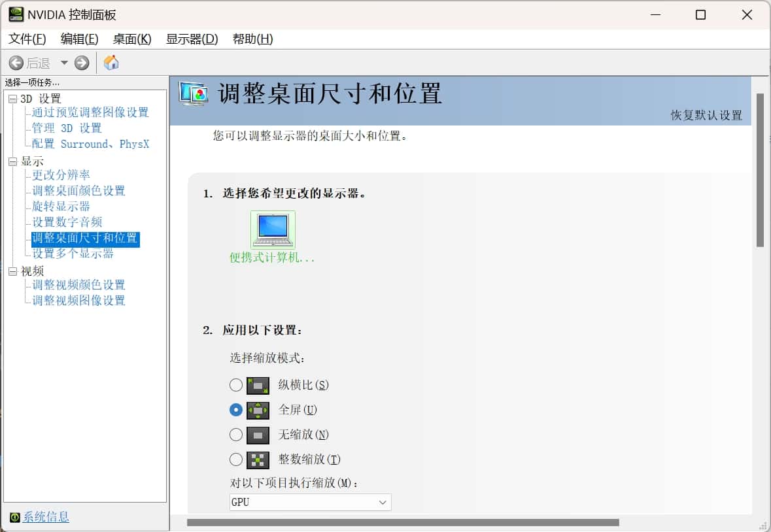This screenshot has height=532, width=771.
Task: Open the 后退 button dropdown arrow
Action: tap(62, 63)
